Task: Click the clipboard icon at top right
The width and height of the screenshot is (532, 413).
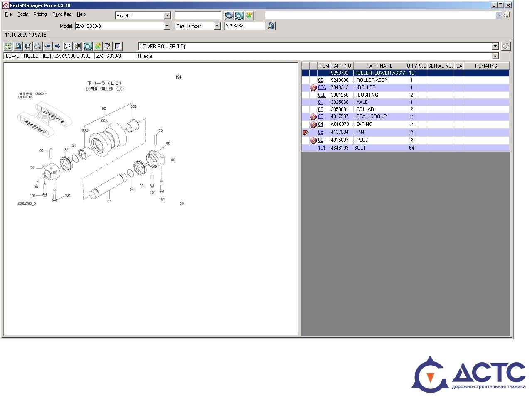Action: pos(507,15)
